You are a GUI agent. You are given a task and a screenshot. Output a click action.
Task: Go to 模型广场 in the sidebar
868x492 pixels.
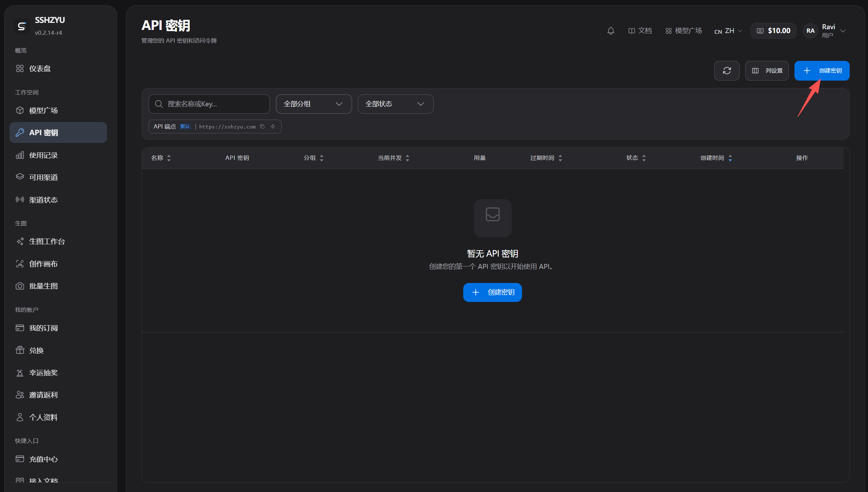pos(58,111)
